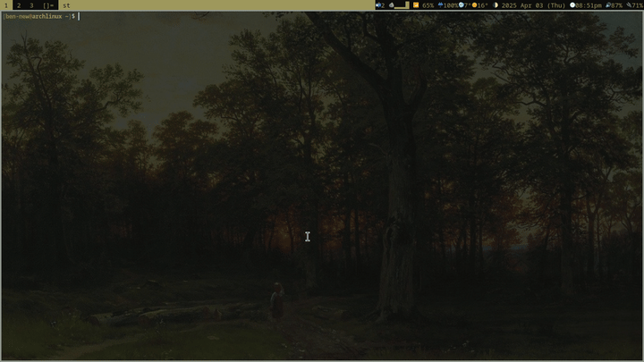Switch to workspace tag 2
Image resolution: width=644 pixels, height=362 pixels.
pyautogui.click(x=18, y=5)
